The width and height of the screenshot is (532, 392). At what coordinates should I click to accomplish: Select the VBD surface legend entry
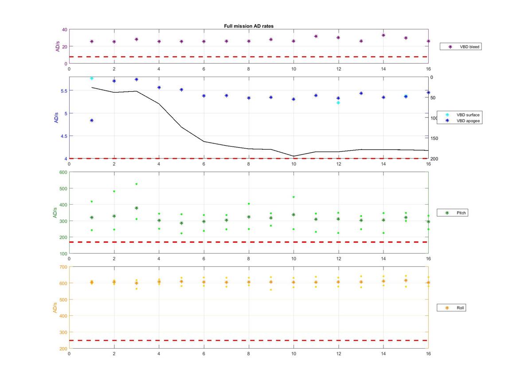tap(460, 115)
